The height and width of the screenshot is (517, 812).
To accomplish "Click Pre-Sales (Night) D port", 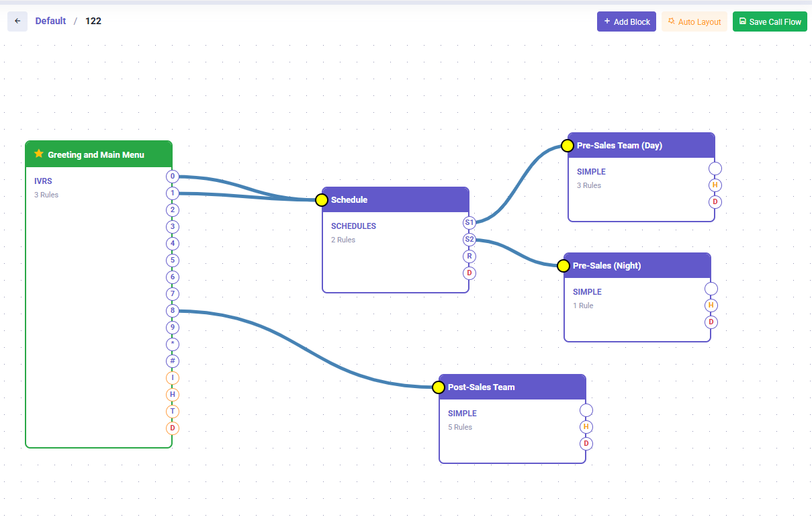I will (x=711, y=322).
